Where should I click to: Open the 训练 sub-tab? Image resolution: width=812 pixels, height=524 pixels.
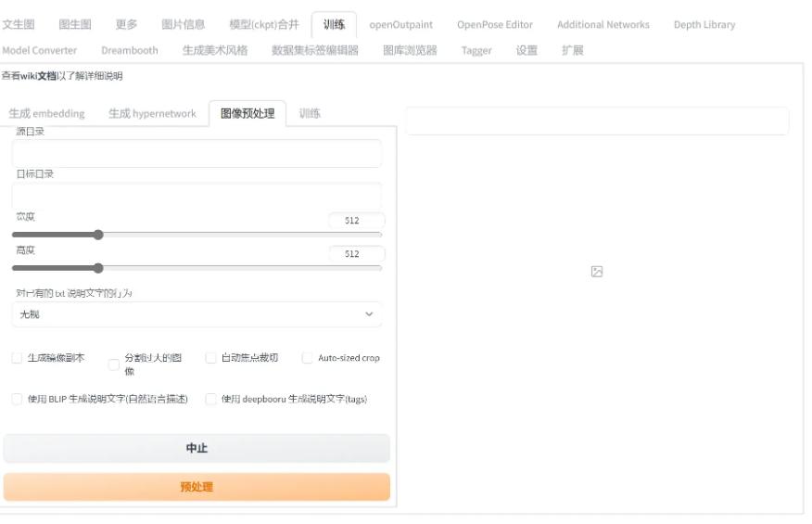310,113
